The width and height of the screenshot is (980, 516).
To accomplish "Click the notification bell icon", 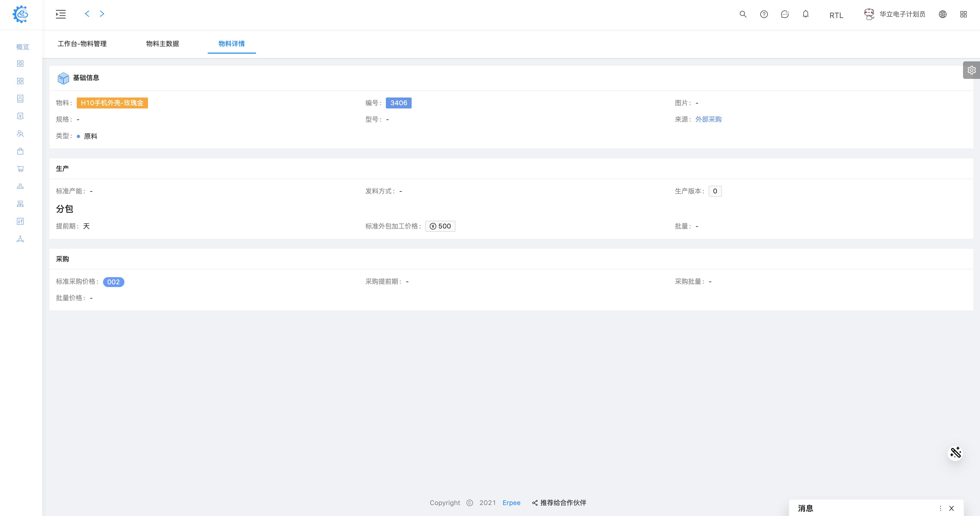I will [x=805, y=14].
